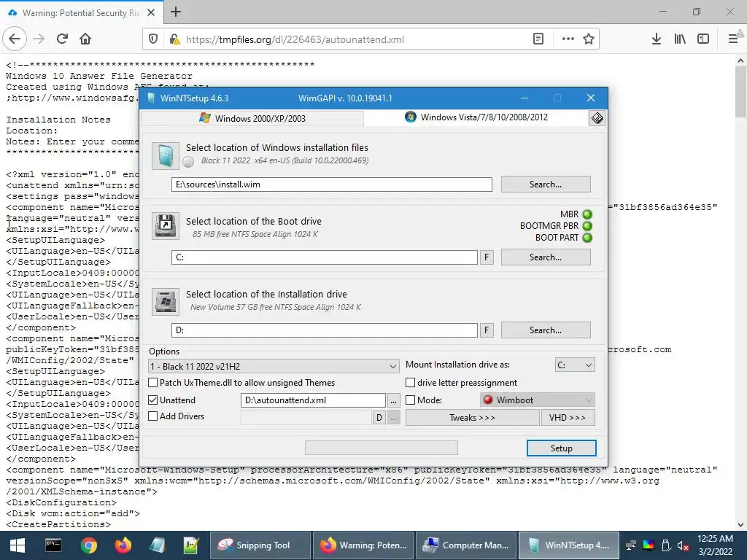Show the Firefox sidebars

click(x=703, y=39)
